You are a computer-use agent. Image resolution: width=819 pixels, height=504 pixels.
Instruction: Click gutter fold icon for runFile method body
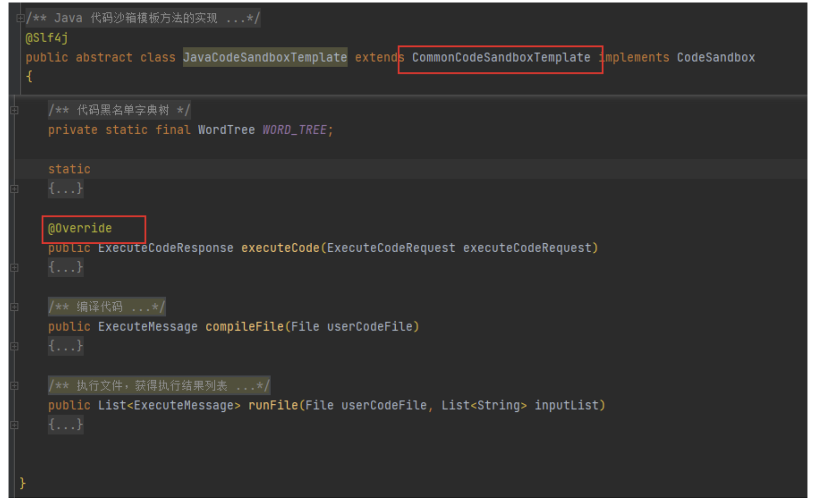click(x=15, y=425)
